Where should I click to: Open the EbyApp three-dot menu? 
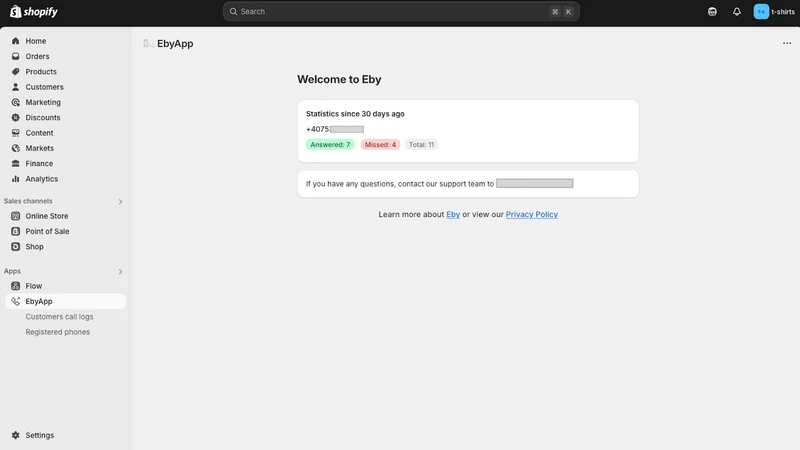(x=787, y=43)
